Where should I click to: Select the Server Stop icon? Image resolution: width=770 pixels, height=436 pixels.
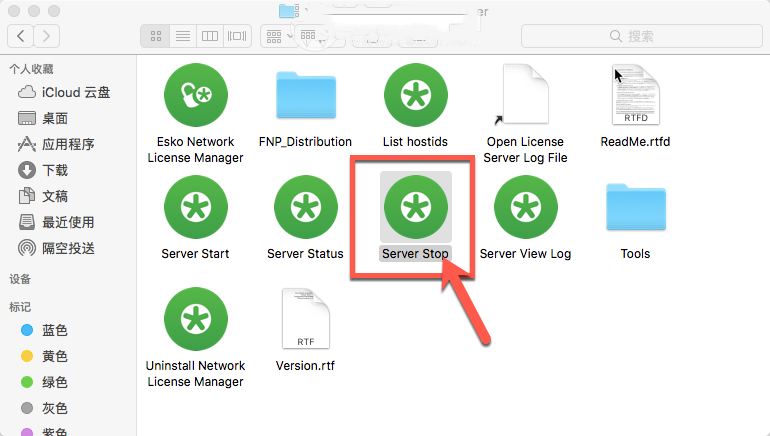tap(415, 207)
